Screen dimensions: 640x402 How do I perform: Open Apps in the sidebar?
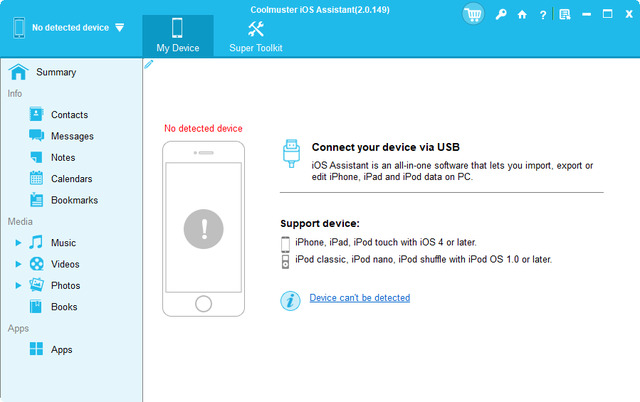pyautogui.click(x=61, y=350)
